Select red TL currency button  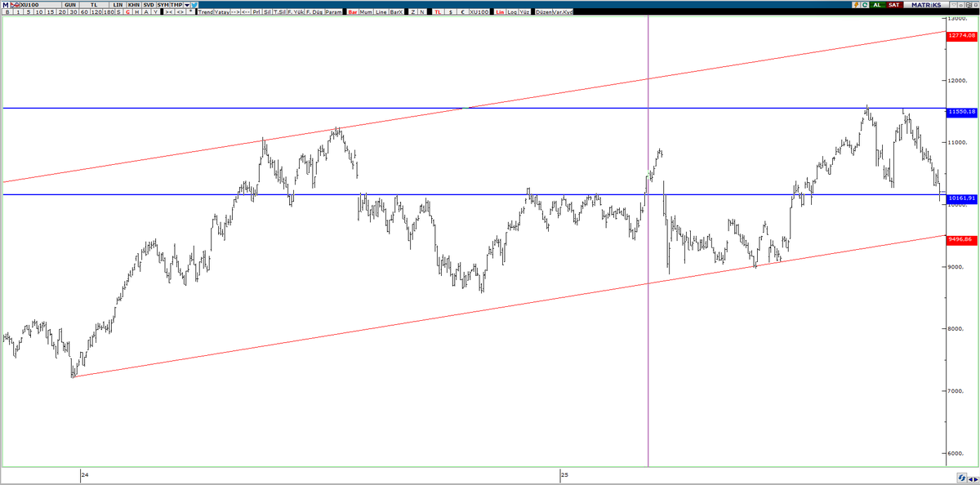[x=438, y=12]
